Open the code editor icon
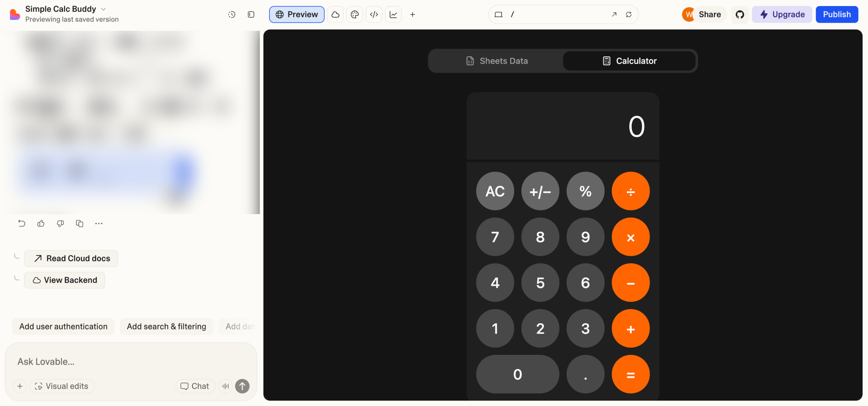Viewport: 868px width, 406px height. pyautogui.click(x=374, y=15)
